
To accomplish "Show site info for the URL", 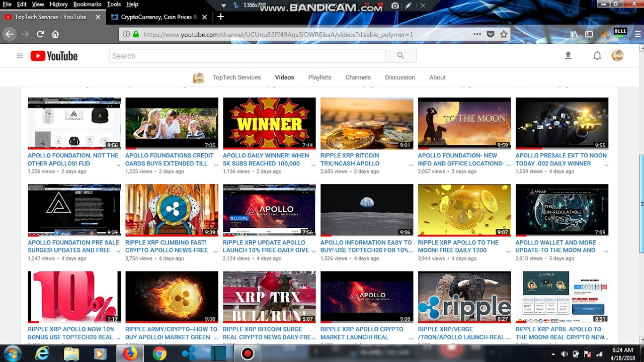I will pos(126,34).
